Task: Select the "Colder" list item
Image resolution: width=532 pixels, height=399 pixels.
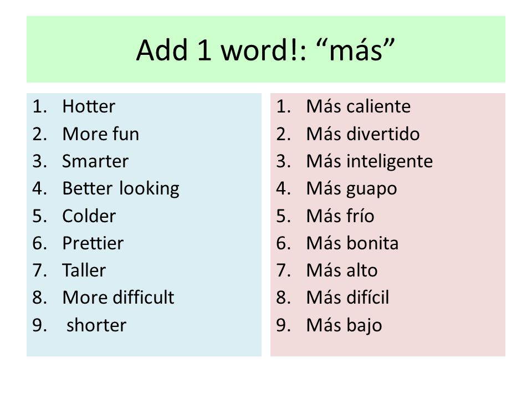Action: (x=89, y=216)
